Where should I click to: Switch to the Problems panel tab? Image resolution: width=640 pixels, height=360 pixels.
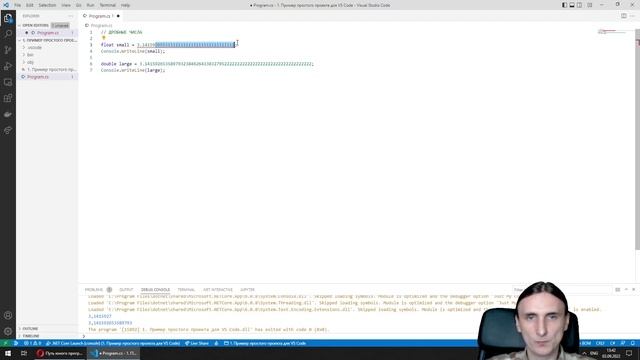click(94, 289)
